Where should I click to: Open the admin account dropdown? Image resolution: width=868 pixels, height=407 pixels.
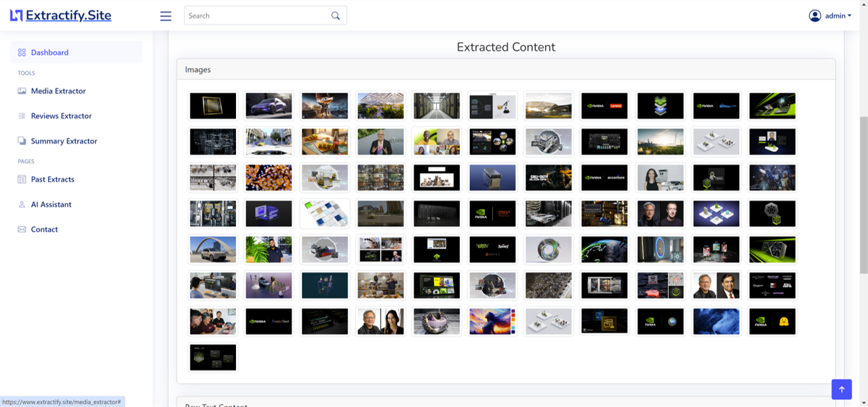point(834,16)
